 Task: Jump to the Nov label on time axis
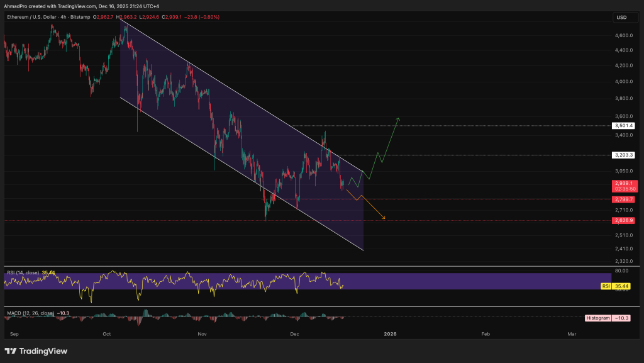pos(203,333)
